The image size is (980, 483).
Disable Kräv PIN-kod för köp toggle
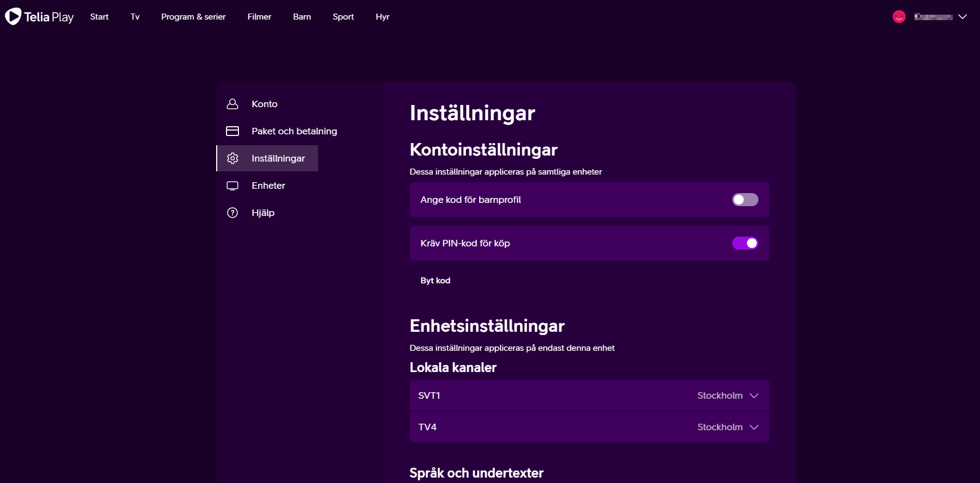tap(745, 243)
